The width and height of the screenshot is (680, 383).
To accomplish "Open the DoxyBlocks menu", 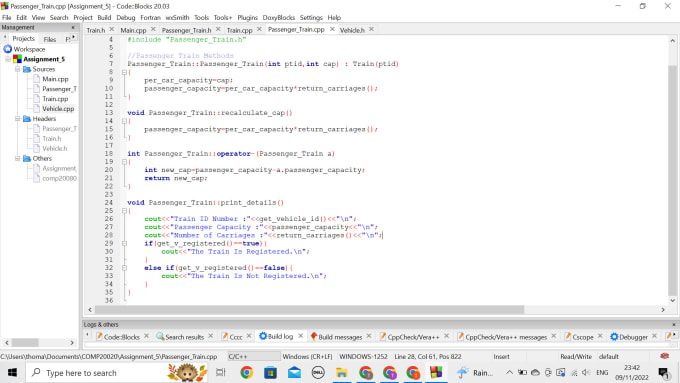I will click(279, 17).
